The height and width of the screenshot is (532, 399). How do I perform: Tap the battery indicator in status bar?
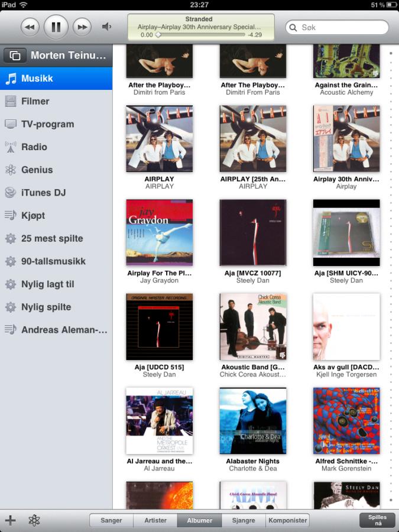point(391,5)
